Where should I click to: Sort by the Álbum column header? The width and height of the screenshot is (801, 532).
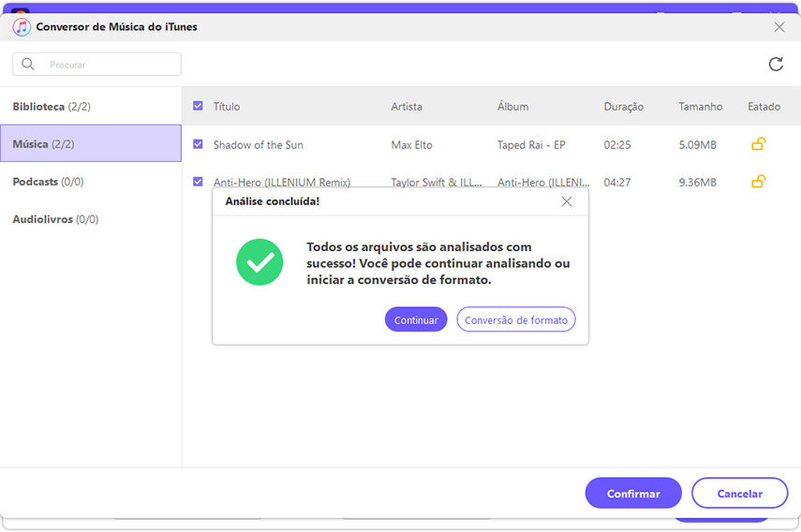(512, 106)
